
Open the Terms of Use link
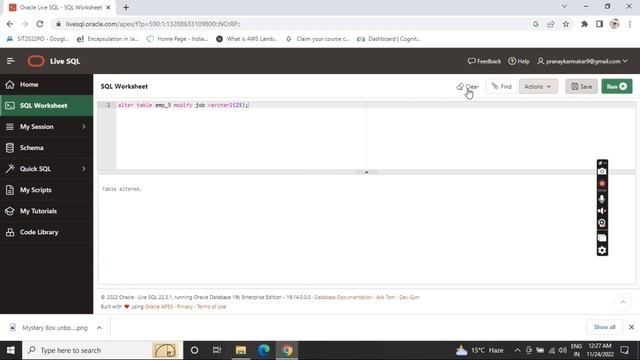pyautogui.click(x=211, y=307)
